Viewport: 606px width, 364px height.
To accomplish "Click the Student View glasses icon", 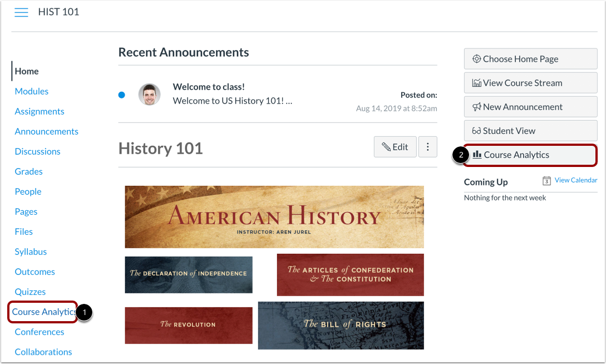I will tap(476, 131).
